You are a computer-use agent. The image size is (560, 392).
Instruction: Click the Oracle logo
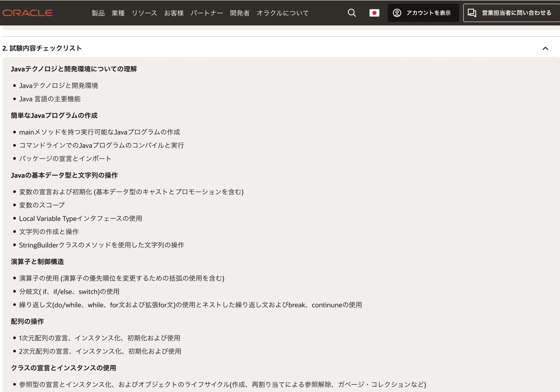pyautogui.click(x=27, y=13)
